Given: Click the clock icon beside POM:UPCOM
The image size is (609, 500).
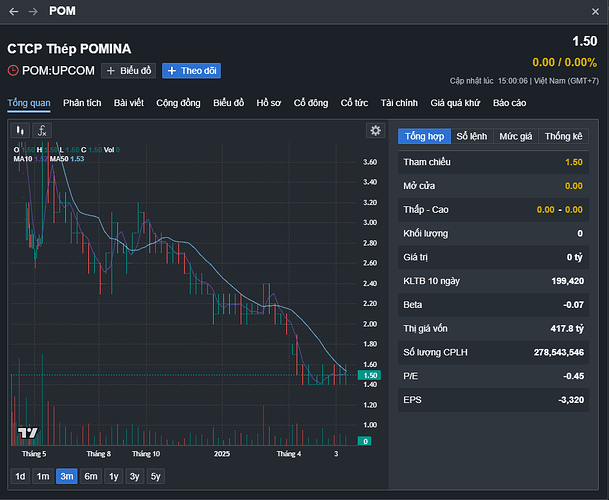Looking at the screenshot, I should (x=13, y=71).
